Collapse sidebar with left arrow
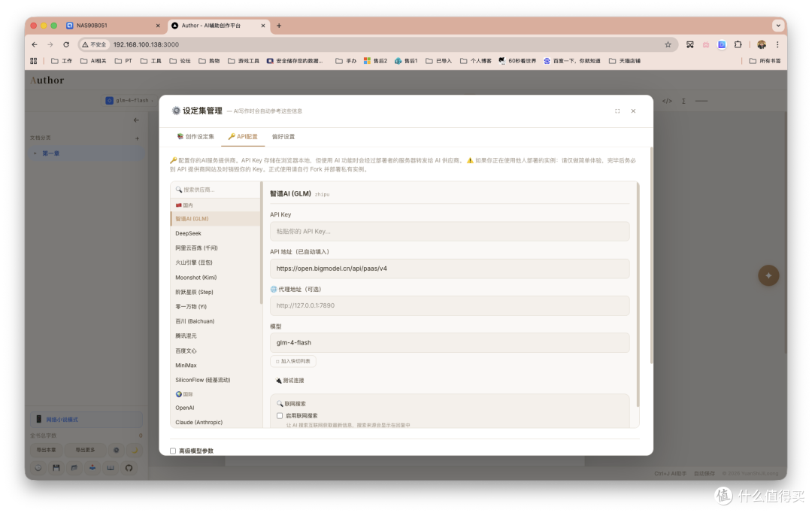Screen dimensions: 812x513 pos(136,120)
